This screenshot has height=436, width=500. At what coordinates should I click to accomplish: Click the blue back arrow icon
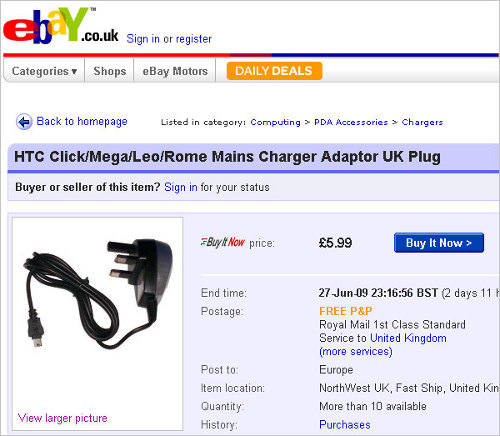24,122
